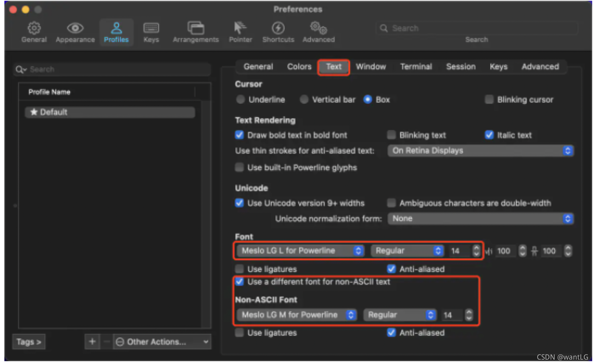Toggle Draw bold text in bold font
The height and width of the screenshot is (364, 594).
tap(239, 135)
